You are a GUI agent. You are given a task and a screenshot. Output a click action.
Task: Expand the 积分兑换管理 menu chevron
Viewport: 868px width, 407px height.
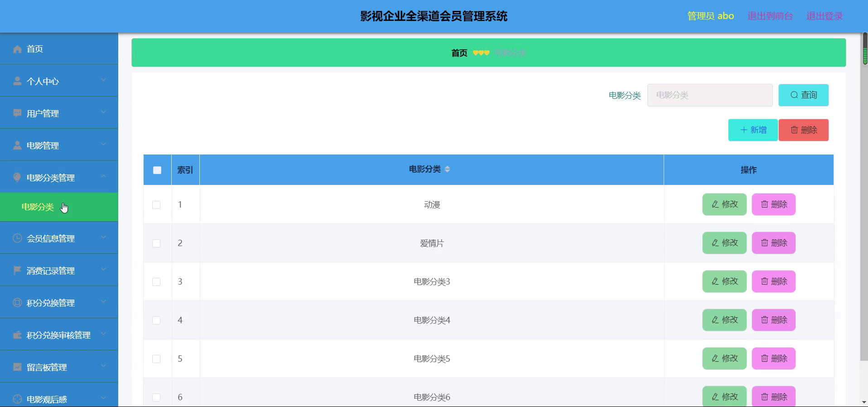(x=103, y=301)
